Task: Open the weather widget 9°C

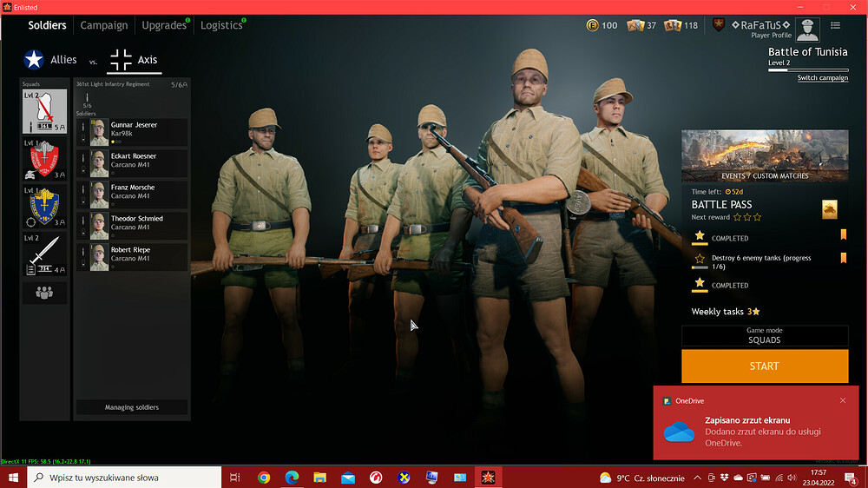Action: click(642, 478)
